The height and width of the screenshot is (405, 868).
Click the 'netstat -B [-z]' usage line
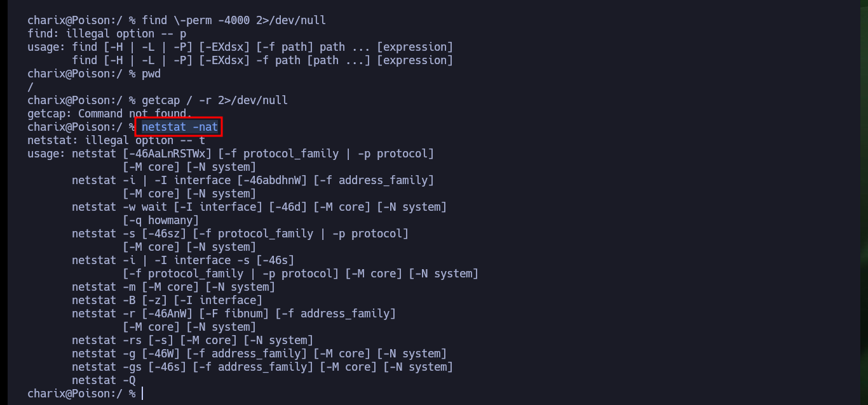click(167, 300)
